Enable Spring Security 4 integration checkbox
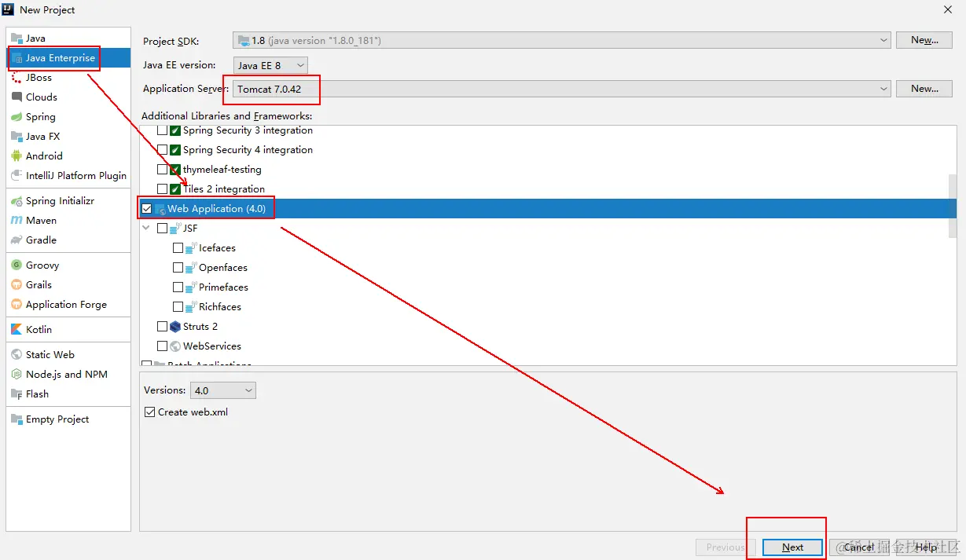The image size is (966, 560). 163,150
